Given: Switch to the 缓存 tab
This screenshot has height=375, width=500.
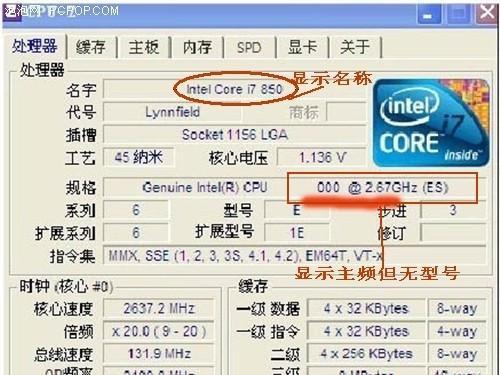Looking at the screenshot, I should tap(91, 47).
